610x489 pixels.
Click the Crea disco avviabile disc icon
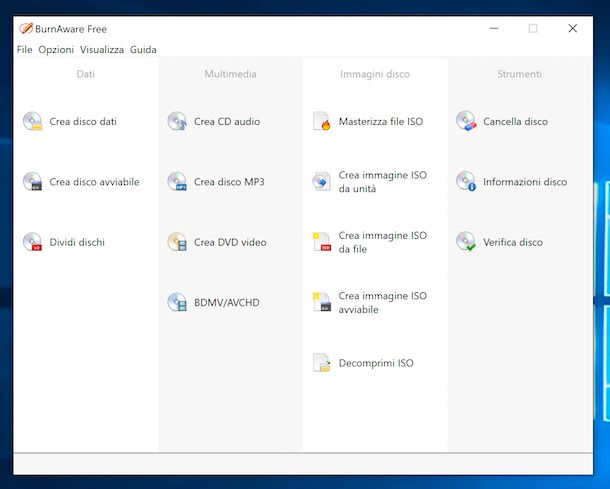click(32, 181)
